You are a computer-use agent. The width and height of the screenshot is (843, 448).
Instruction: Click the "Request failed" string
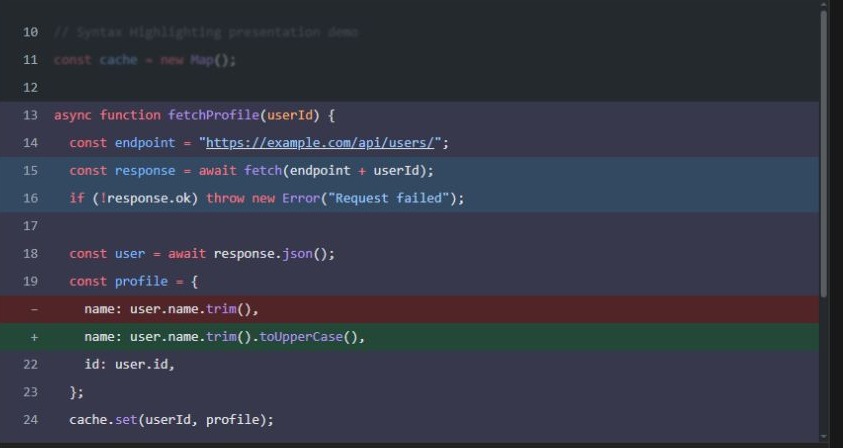coord(389,198)
